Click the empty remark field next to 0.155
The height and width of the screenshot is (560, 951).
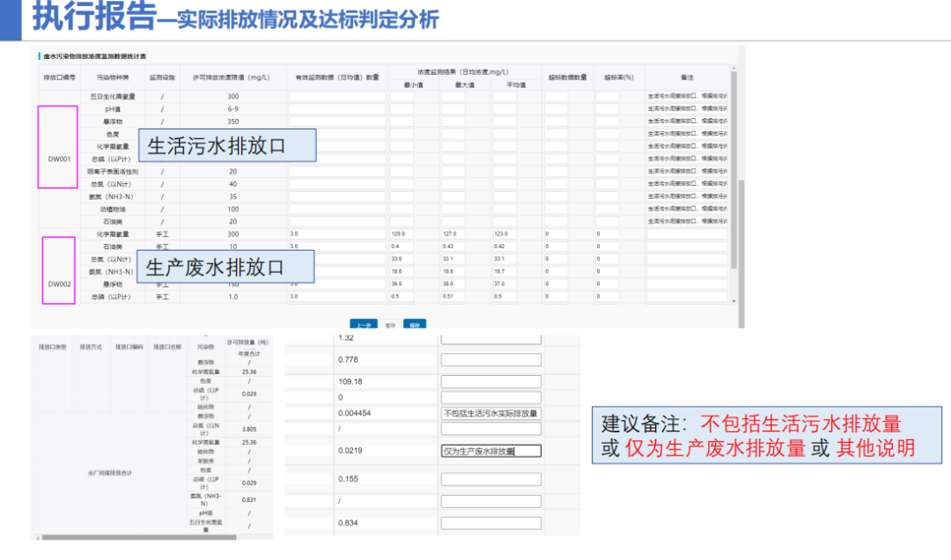[490, 476]
